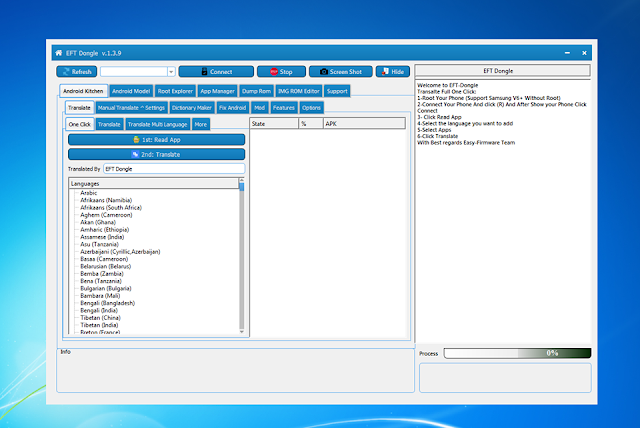The width and height of the screenshot is (640, 428).
Task: Click the Hide button
Action: click(393, 72)
